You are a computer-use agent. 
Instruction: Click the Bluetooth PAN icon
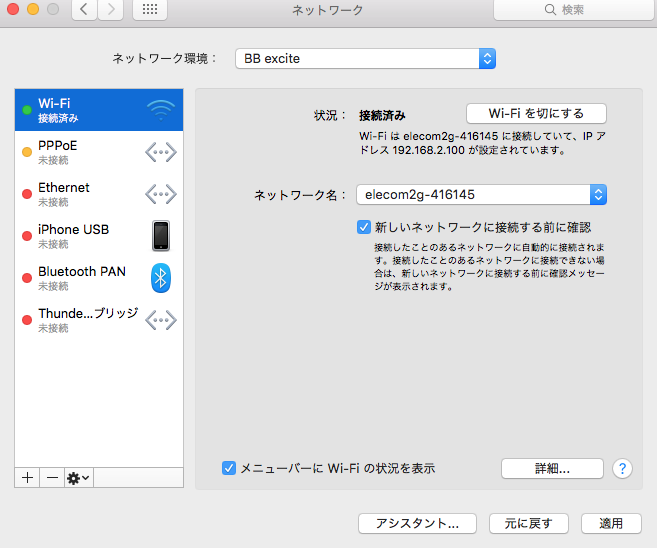[x=160, y=278]
